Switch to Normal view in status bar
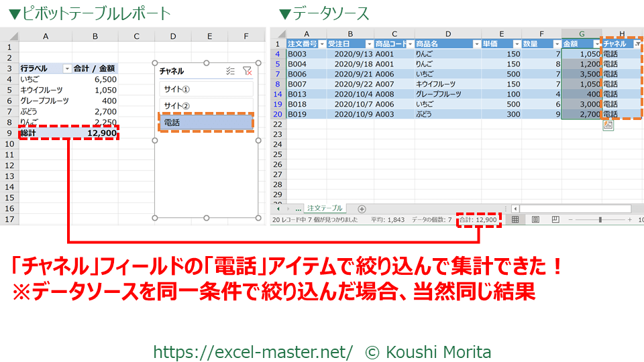This screenshot has width=644, height=362. tap(515, 219)
